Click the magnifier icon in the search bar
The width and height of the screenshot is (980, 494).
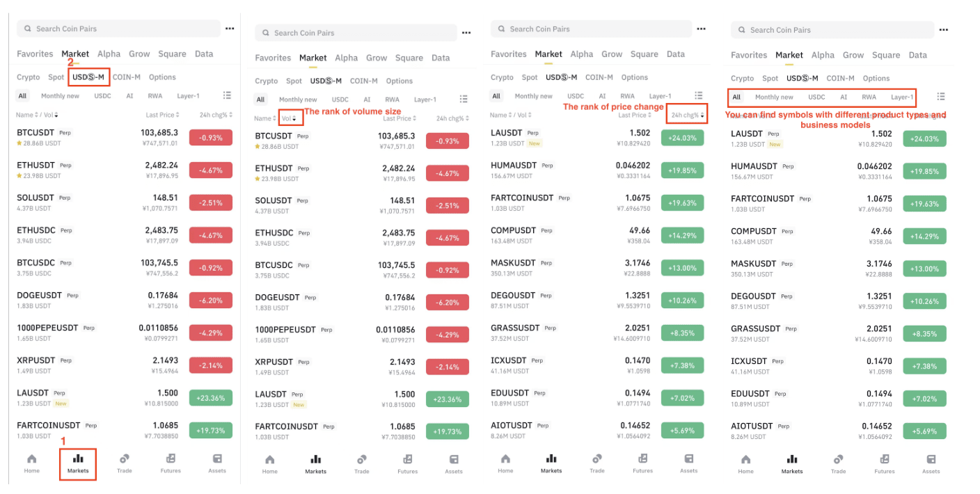pyautogui.click(x=27, y=29)
